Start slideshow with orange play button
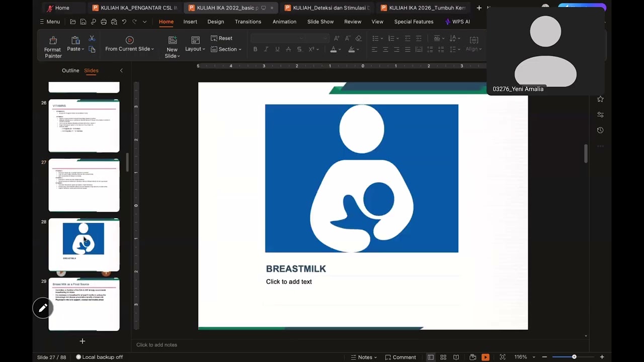The height and width of the screenshot is (362, 644). click(486, 357)
